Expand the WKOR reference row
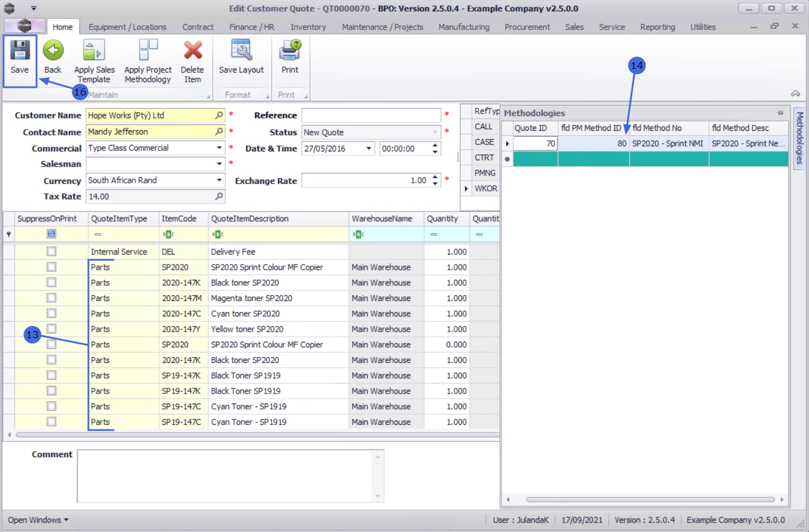Viewport: 809px width, 532px height. coord(466,189)
